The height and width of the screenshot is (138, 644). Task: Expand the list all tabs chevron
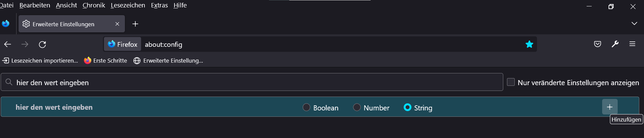[634, 24]
